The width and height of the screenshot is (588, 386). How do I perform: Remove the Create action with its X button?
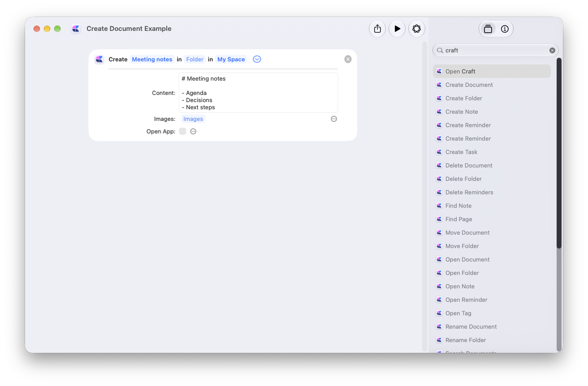[348, 59]
